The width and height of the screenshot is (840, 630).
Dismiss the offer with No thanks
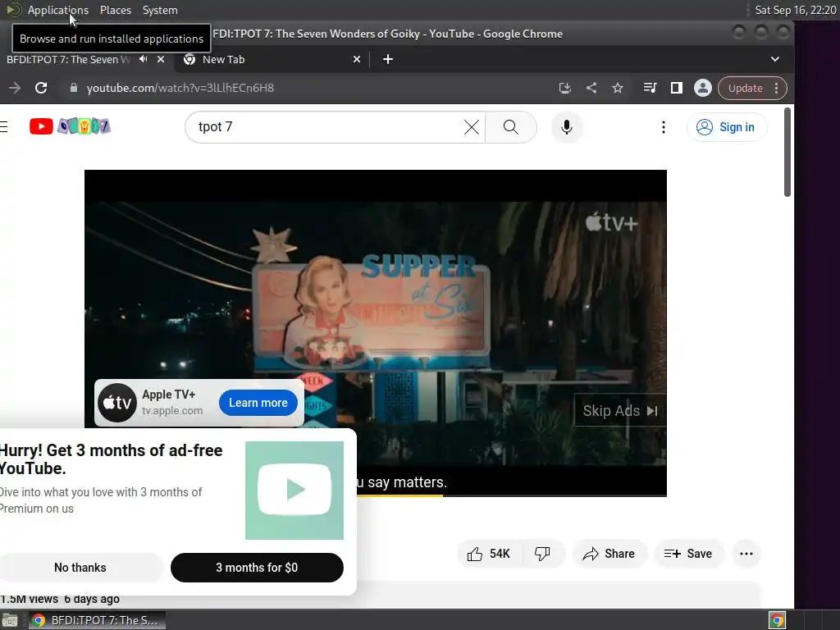80,568
